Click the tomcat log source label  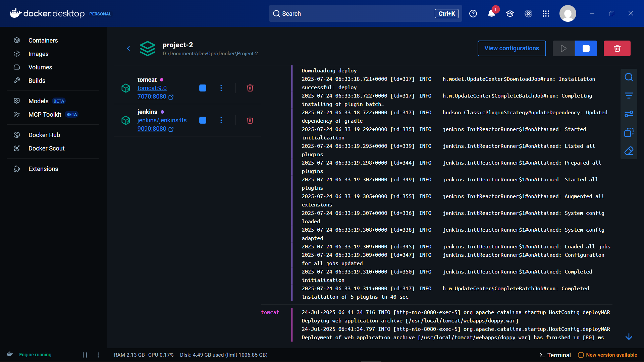[270, 312]
